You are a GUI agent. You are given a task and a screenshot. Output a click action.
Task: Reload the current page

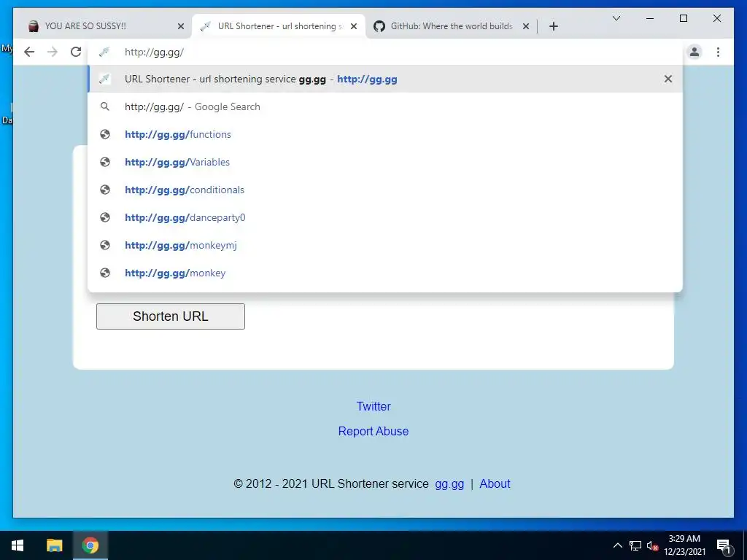click(x=76, y=52)
